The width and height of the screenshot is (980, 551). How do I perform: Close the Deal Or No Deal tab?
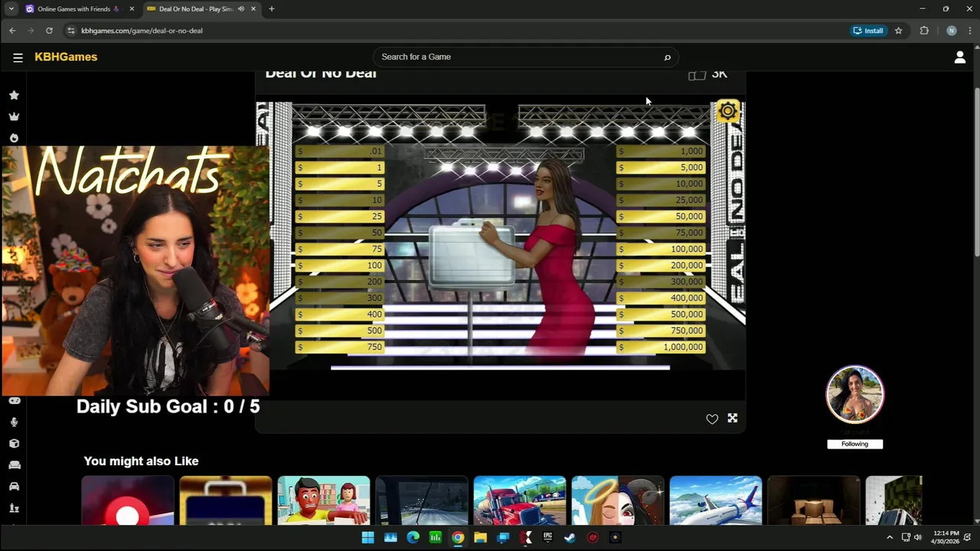click(x=253, y=9)
